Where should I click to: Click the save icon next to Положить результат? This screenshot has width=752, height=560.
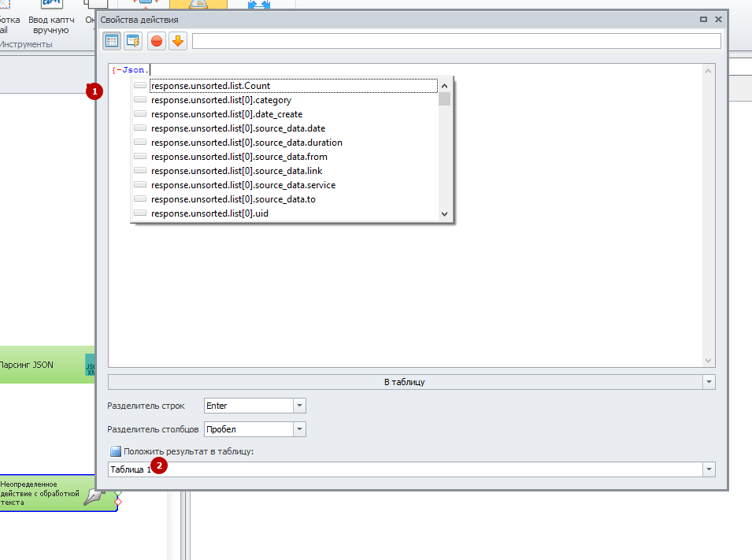coord(116,451)
